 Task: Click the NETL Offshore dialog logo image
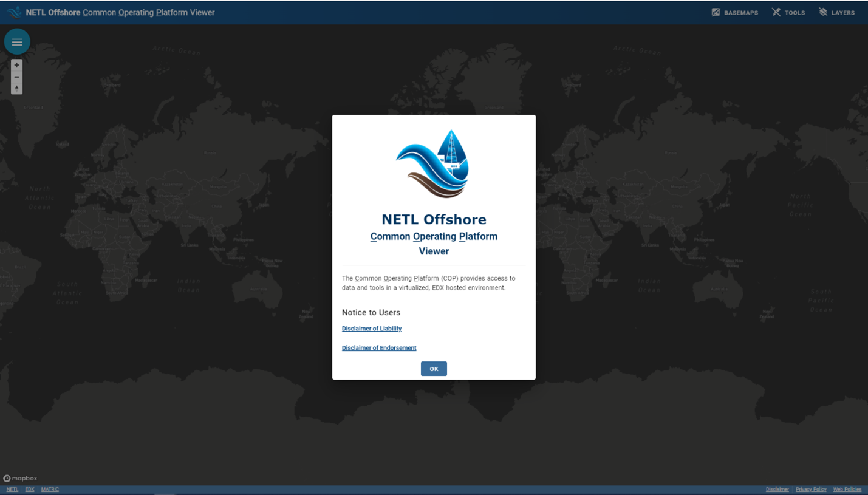coord(434,164)
